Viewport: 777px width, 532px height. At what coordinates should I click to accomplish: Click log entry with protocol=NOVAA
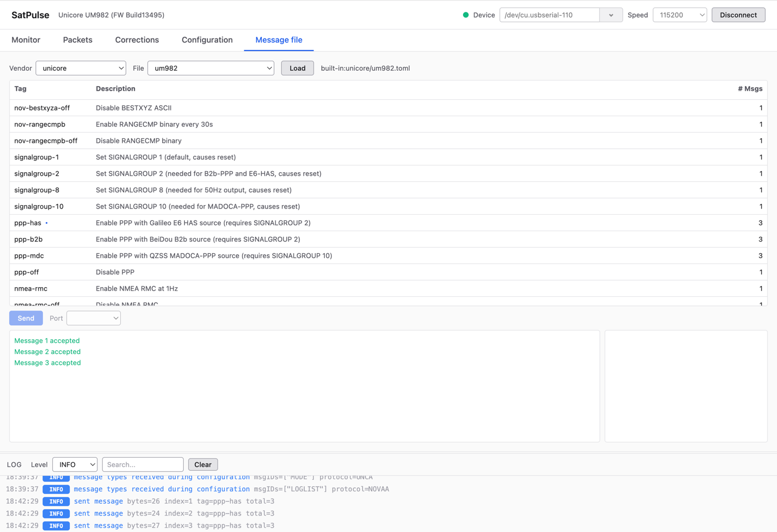pos(197,489)
